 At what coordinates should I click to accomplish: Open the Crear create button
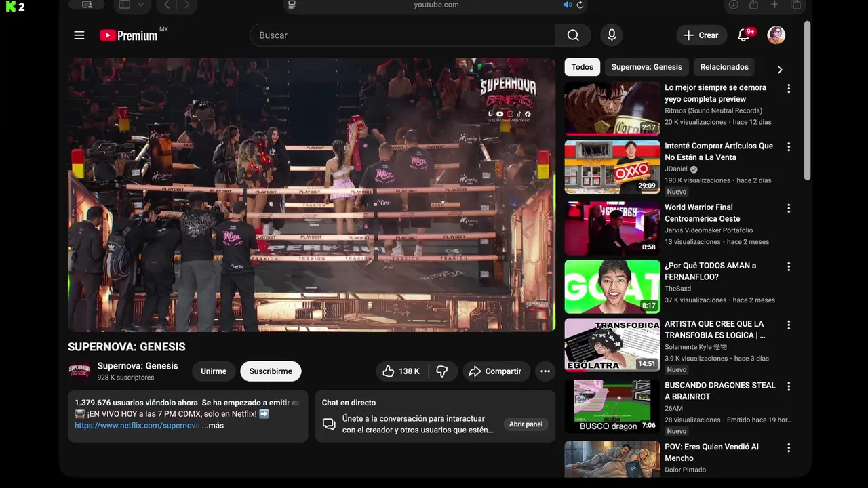pyautogui.click(x=701, y=35)
